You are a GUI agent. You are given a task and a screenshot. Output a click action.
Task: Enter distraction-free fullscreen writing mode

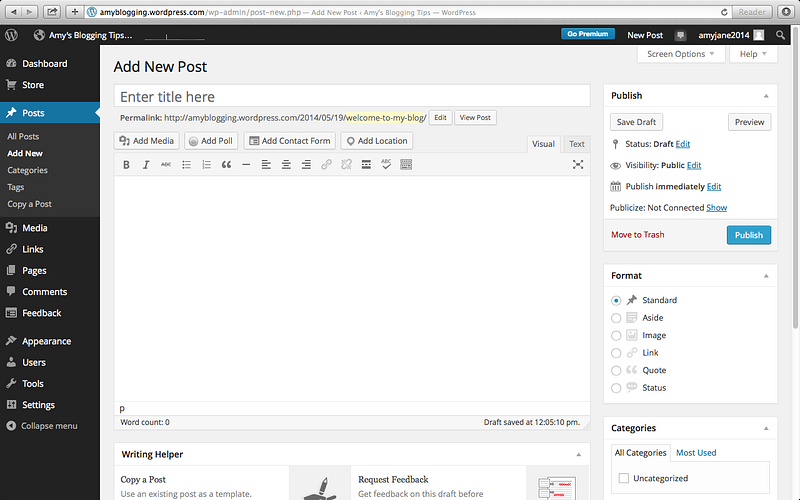578,164
